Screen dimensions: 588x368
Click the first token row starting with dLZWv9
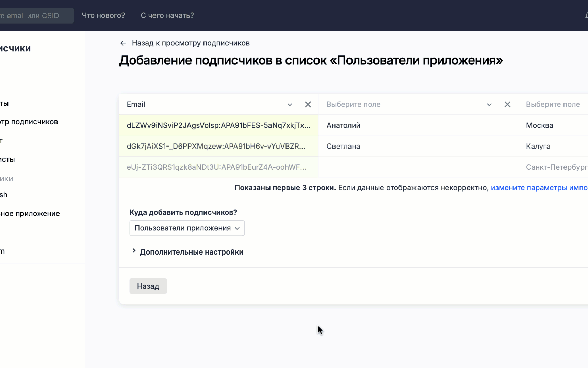click(218, 125)
